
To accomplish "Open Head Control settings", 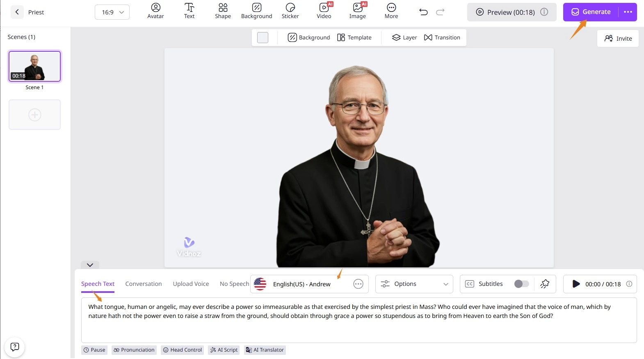I will pyautogui.click(x=183, y=350).
